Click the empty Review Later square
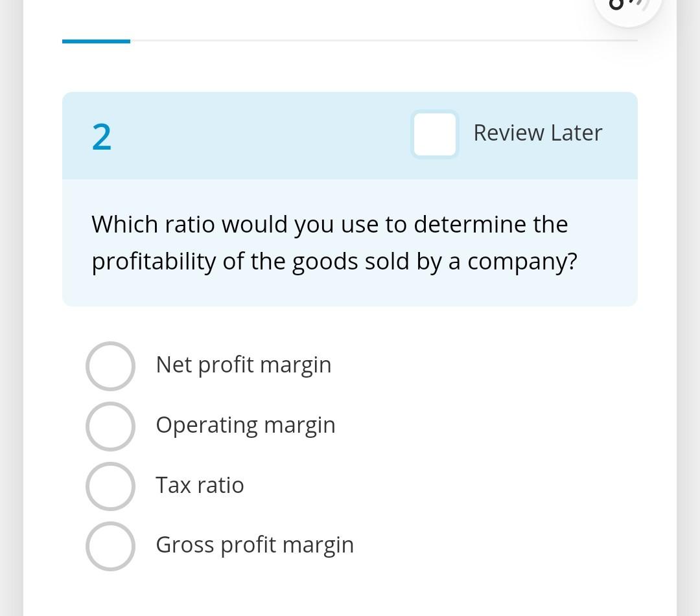This screenshot has width=700, height=616. [x=434, y=135]
